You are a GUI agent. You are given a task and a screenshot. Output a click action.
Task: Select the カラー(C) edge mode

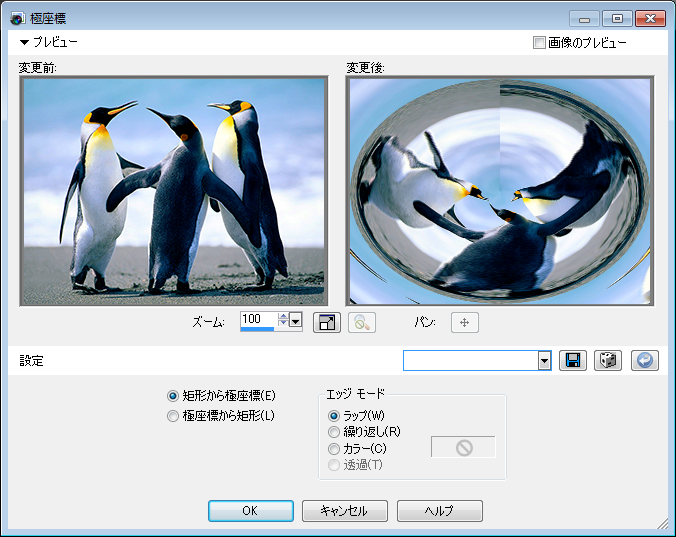tap(334, 449)
